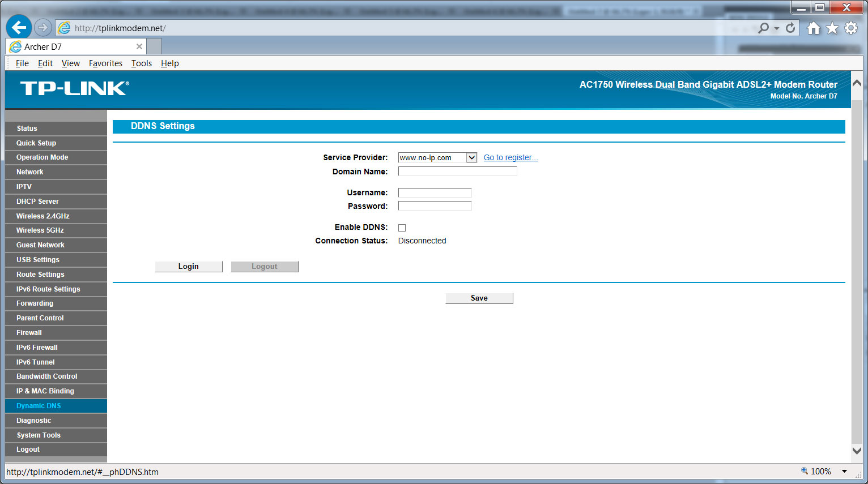Refresh the page with reload icon
Viewport: 868px width, 484px height.
790,28
